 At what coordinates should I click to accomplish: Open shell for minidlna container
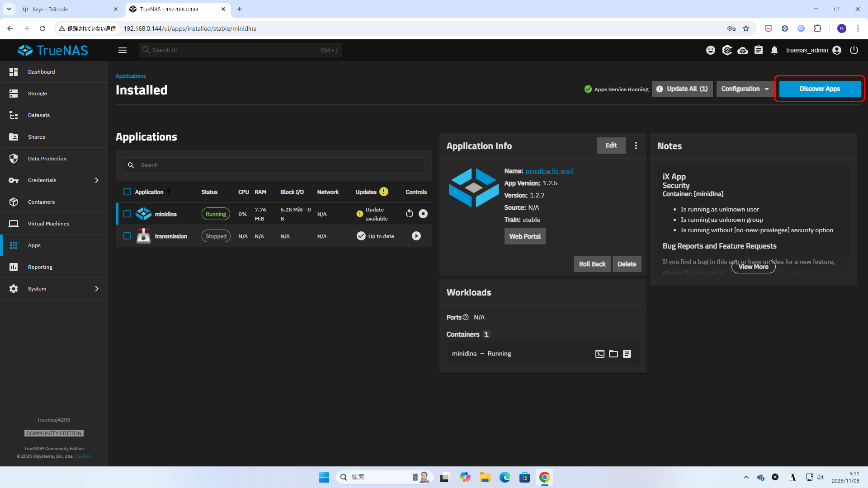[x=600, y=354]
